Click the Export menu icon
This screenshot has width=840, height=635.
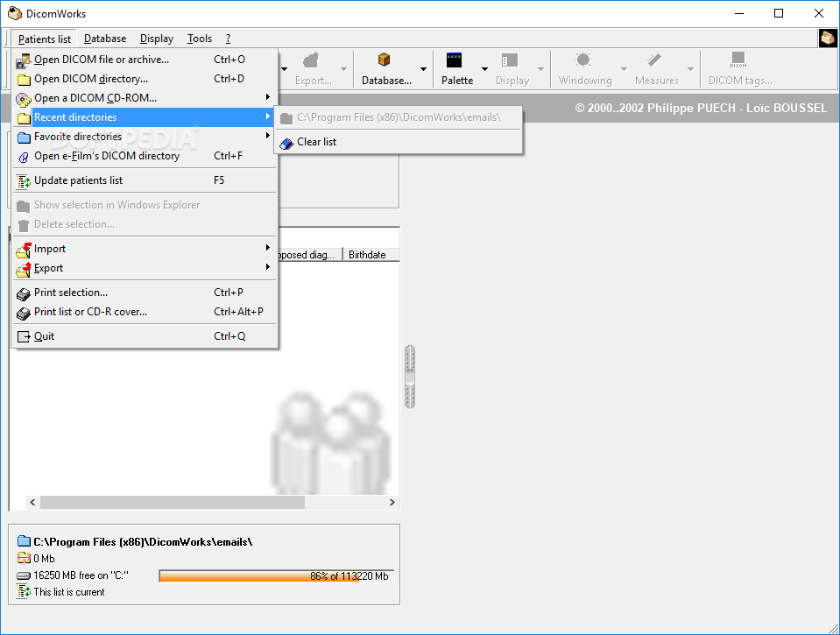24,269
